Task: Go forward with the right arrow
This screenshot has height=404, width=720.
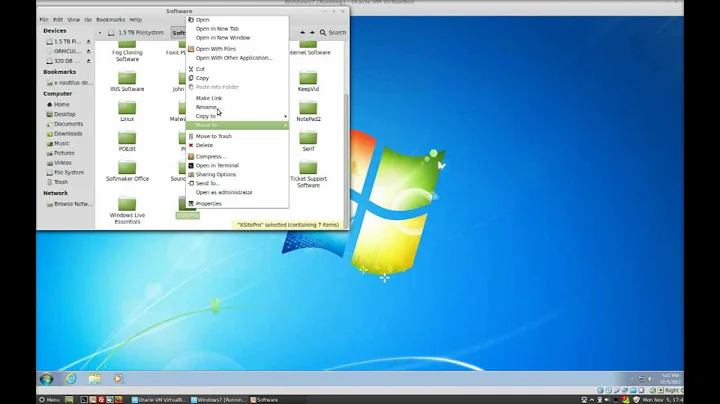Action: click(312, 33)
